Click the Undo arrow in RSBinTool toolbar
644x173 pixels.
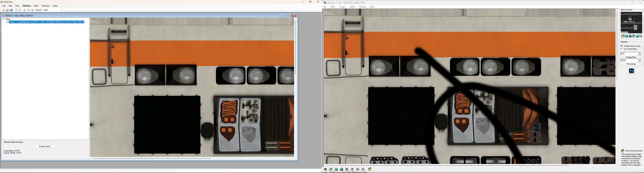tap(16, 10)
